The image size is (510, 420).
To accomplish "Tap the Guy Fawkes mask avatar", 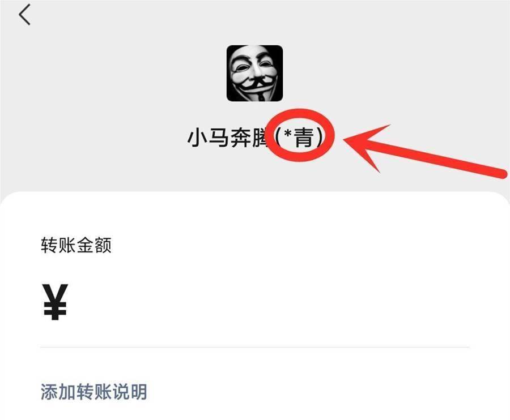I will (x=254, y=73).
